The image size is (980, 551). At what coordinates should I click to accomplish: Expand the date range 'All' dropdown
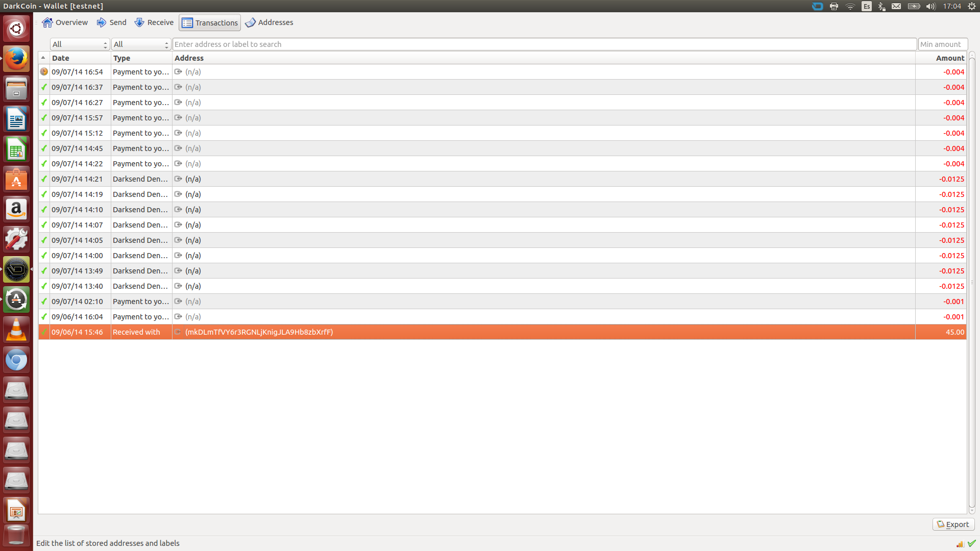(80, 44)
